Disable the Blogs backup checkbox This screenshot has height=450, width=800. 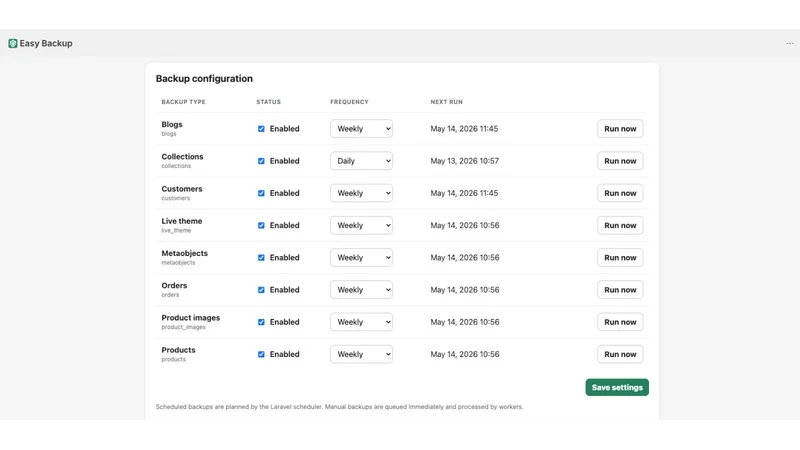pos(261,129)
